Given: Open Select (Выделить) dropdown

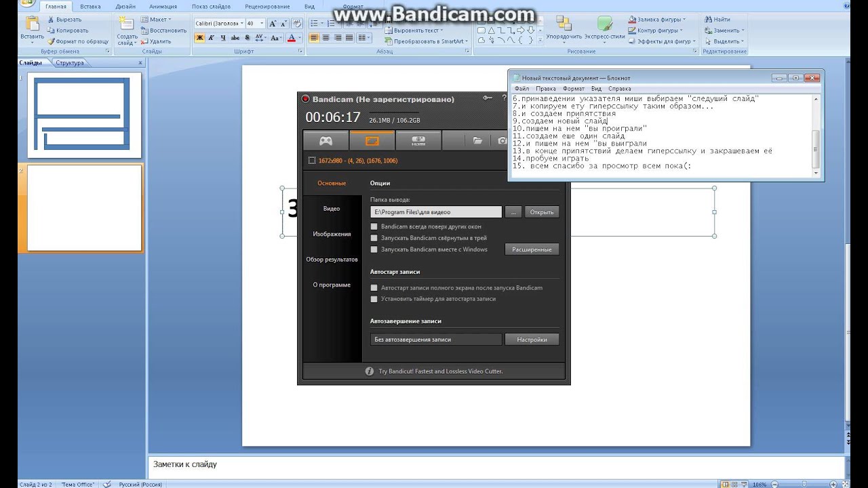Looking at the screenshot, I should pos(724,41).
